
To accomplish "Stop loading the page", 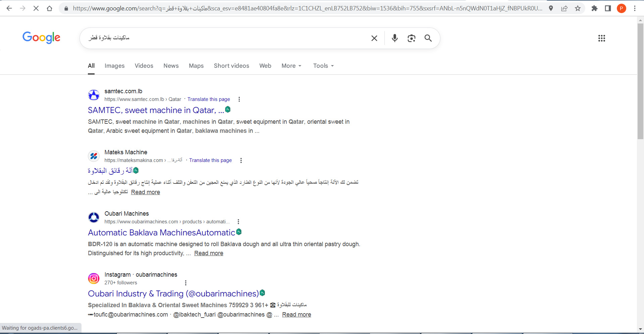I will (x=36, y=8).
